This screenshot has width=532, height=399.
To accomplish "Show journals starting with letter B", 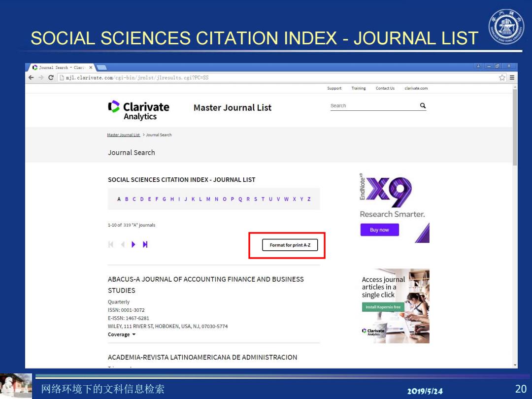I will pos(127,199).
